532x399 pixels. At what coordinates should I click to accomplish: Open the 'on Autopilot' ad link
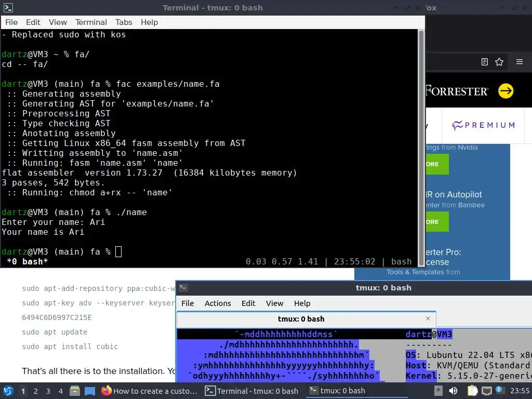click(x=454, y=194)
